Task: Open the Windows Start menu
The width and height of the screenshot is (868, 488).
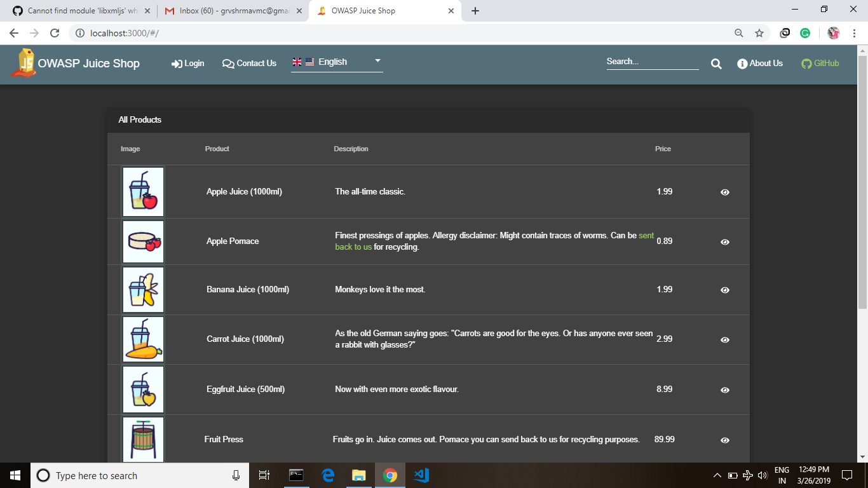Action: 15,475
